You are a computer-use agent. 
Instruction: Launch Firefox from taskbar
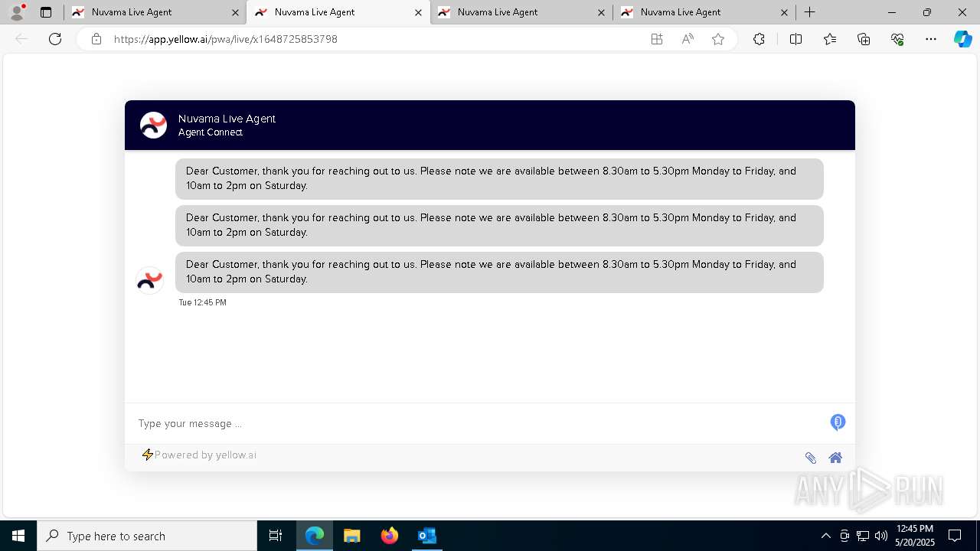pos(390,536)
